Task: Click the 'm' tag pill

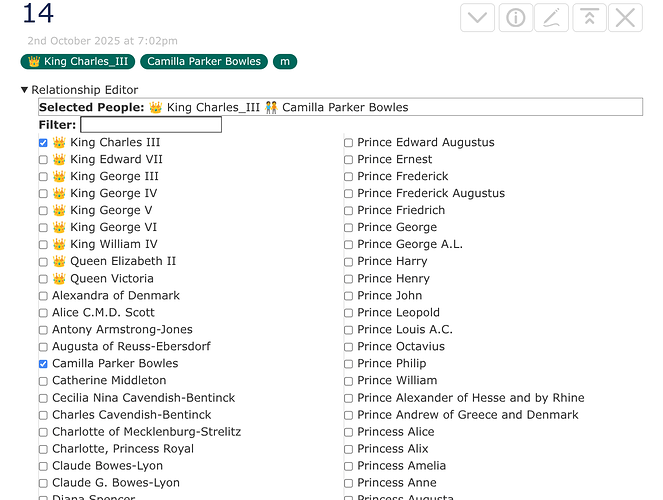Action: coord(285,62)
